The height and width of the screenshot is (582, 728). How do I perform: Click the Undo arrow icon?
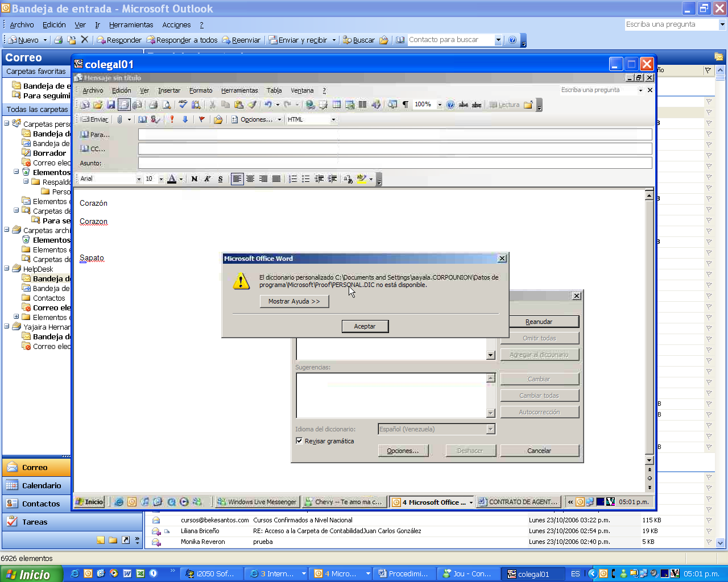(x=268, y=105)
